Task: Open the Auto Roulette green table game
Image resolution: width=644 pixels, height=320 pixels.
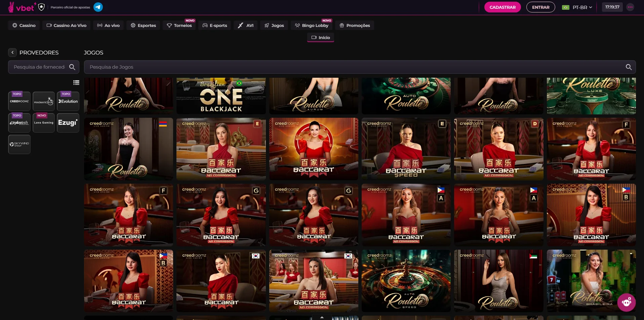Action: pos(406,96)
